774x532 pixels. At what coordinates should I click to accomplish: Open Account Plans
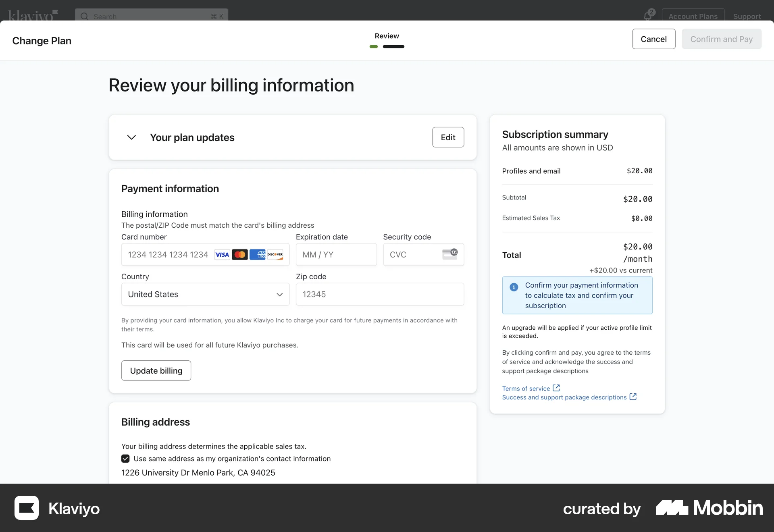tap(693, 16)
